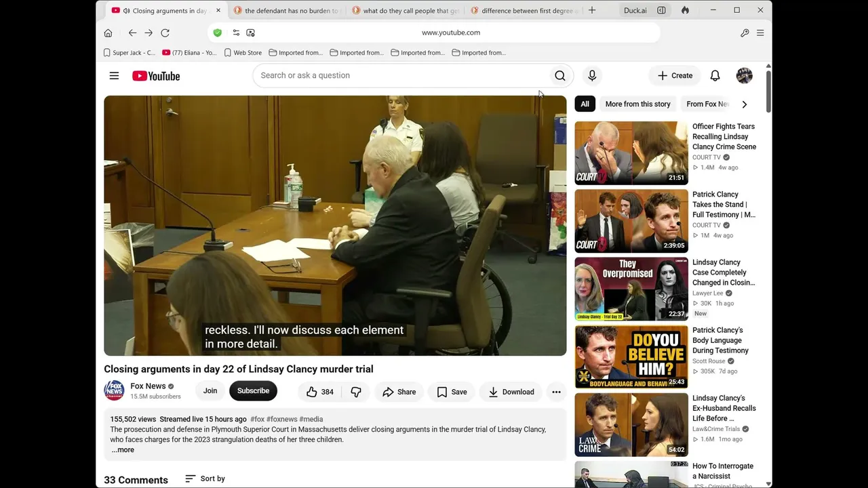Dislike this video
The height and width of the screenshot is (488, 868).
click(x=356, y=392)
